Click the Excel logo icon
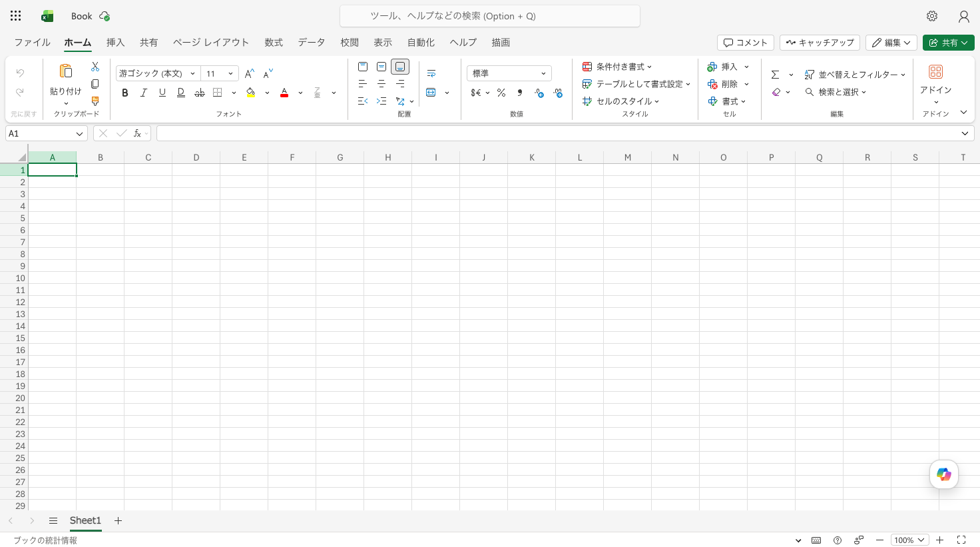Screen dimensions: 980x547 point(47,16)
